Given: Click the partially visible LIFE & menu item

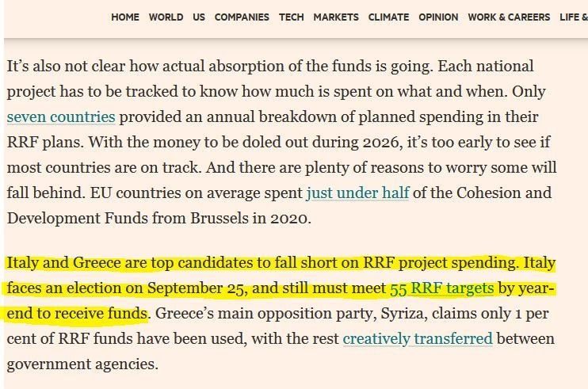Looking at the screenshot, I should [x=572, y=17].
